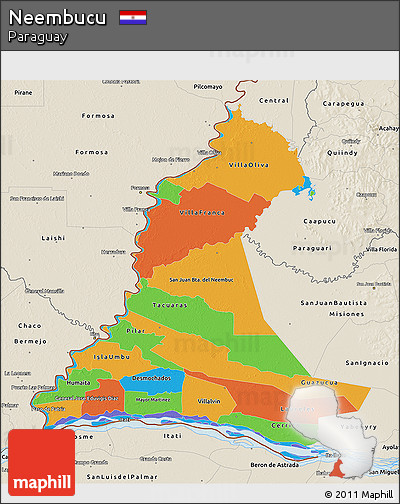
Task: Click the Guazucua district label
Action: click(x=319, y=382)
